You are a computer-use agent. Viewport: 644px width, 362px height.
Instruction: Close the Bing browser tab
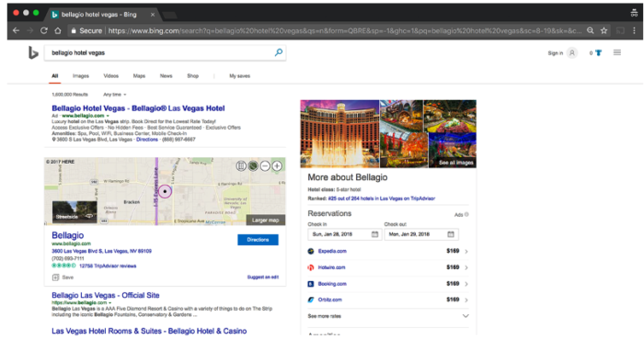click(153, 15)
